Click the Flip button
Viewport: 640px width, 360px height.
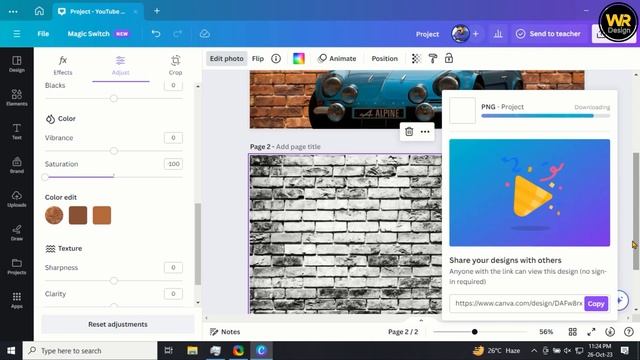258,58
